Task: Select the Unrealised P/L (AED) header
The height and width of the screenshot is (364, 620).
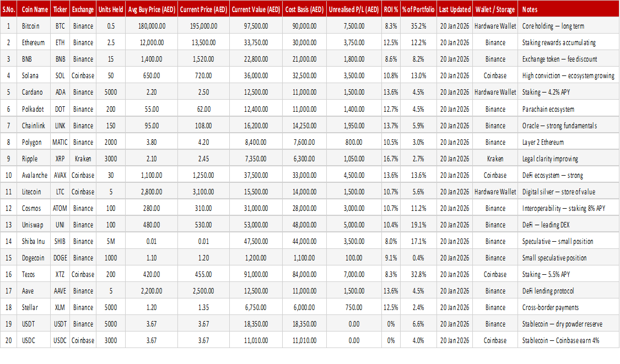Action: click(x=353, y=9)
